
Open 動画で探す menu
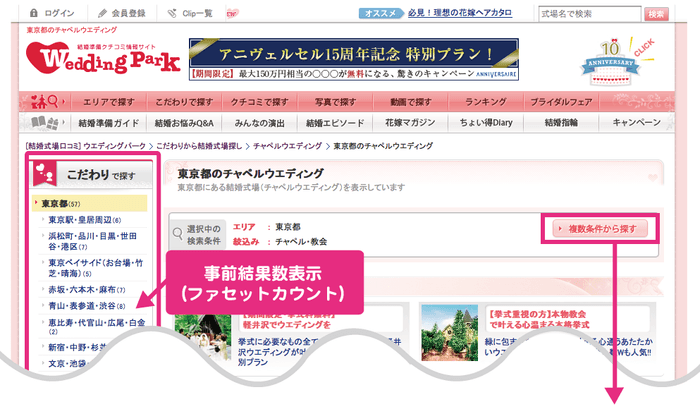point(411,102)
